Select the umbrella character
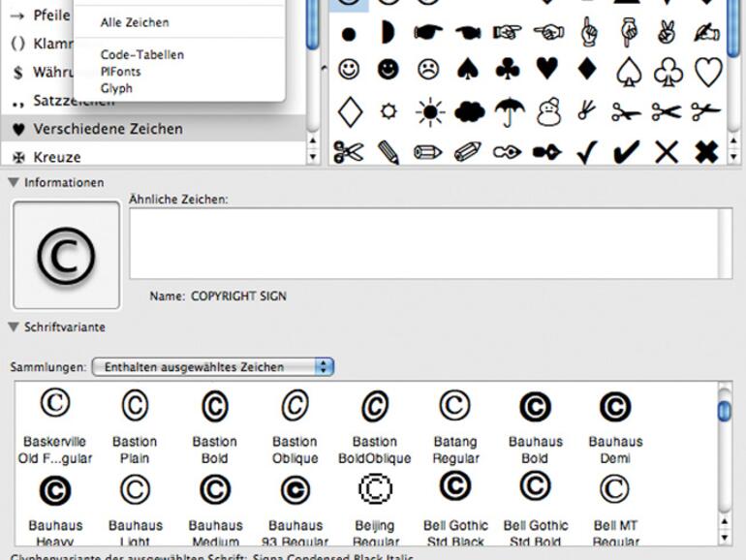The height and width of the screenshot is (560, 746). [x=510, y=112]
